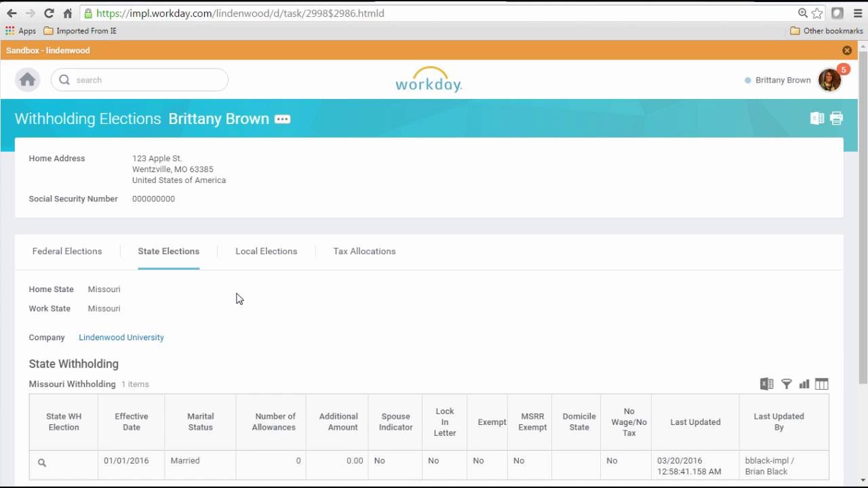The height and width of the screenshot is (488, 868).
Task: Export the page to Excel from header
Action: 817,119
